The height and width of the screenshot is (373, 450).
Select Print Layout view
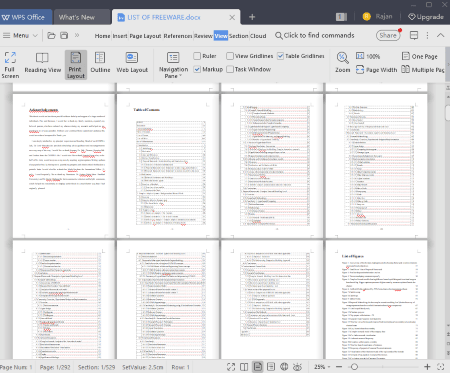(x=76, y=65)
